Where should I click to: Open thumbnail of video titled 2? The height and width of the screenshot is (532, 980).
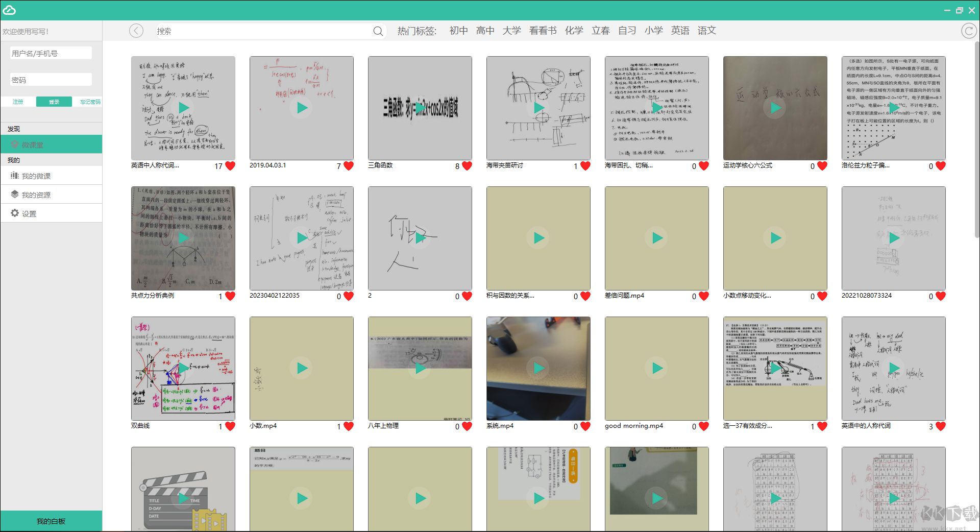(x=420, y=238)
